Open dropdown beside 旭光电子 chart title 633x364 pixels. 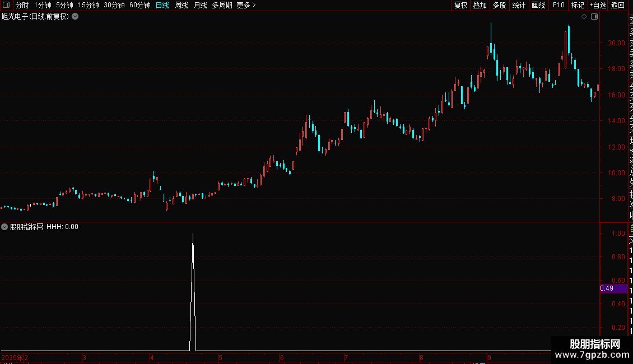pos(75,17)
